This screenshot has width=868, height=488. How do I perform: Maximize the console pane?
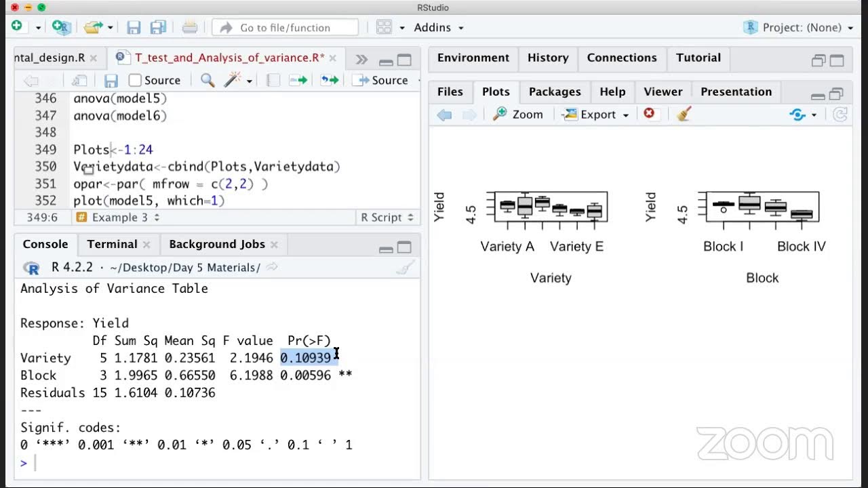tap(404, 247)
